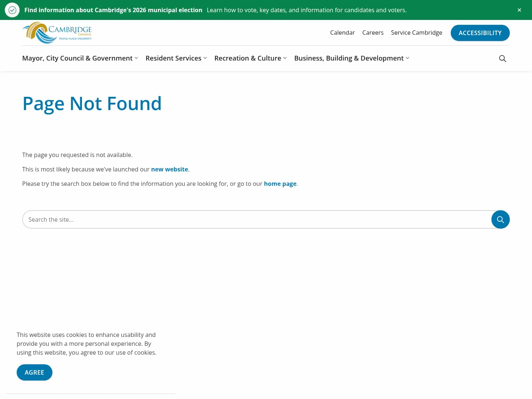Focus the 'Search the site...' field

tap(257, 219)
